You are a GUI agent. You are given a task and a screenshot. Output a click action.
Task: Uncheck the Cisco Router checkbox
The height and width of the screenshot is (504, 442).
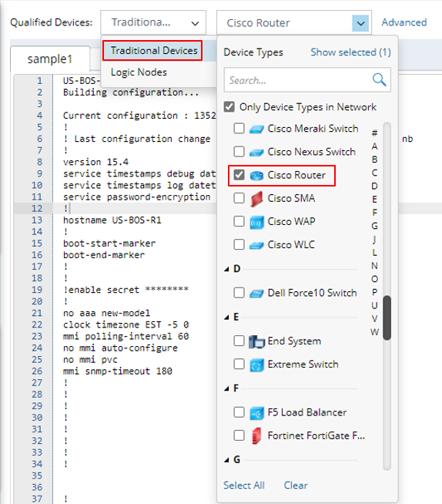tap(239, 175)
